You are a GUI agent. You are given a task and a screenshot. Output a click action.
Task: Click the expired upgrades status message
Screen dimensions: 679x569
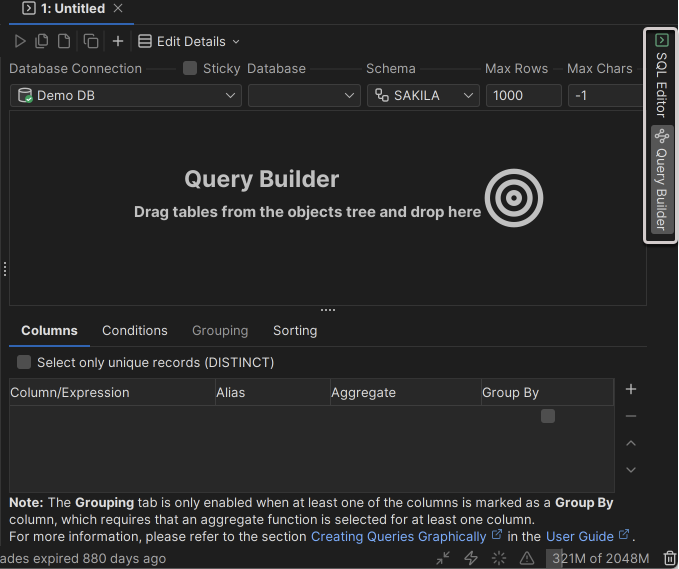point(83,559)
